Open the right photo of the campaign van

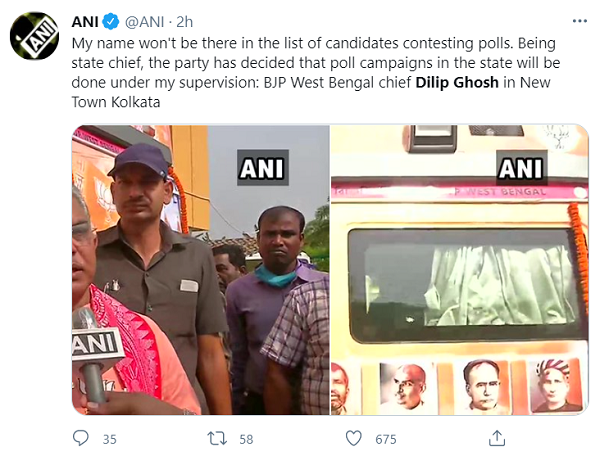pyautogui.click(x=459, y=270)
